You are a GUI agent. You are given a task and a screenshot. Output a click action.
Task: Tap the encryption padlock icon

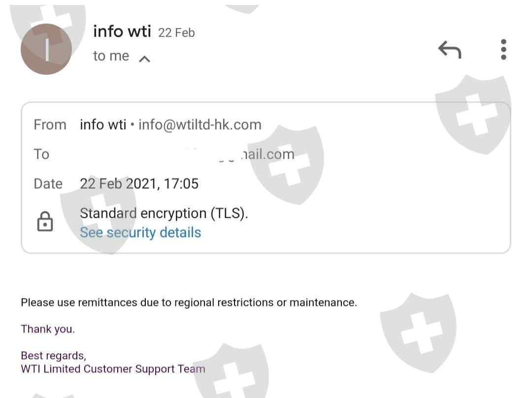coord(45,222)
